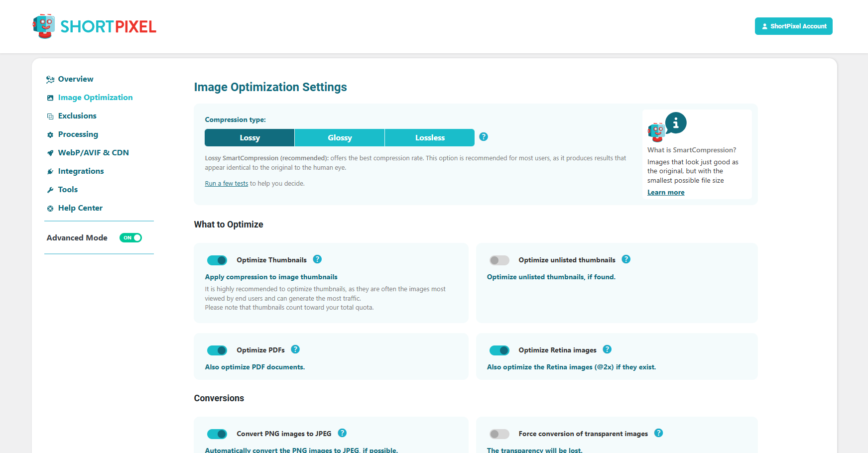Screen dimensions: 868x453
Task: Open help icon for Convert PNG to JPEG
Action: tap(342, 433)
